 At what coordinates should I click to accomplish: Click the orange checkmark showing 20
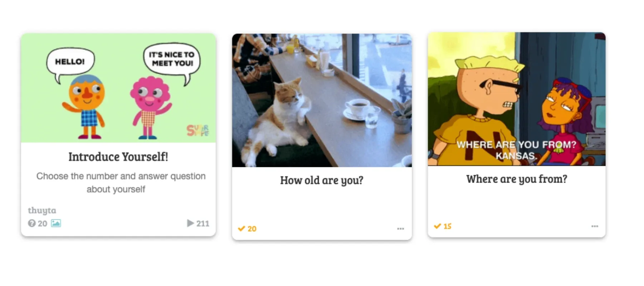tap(241, 228)
